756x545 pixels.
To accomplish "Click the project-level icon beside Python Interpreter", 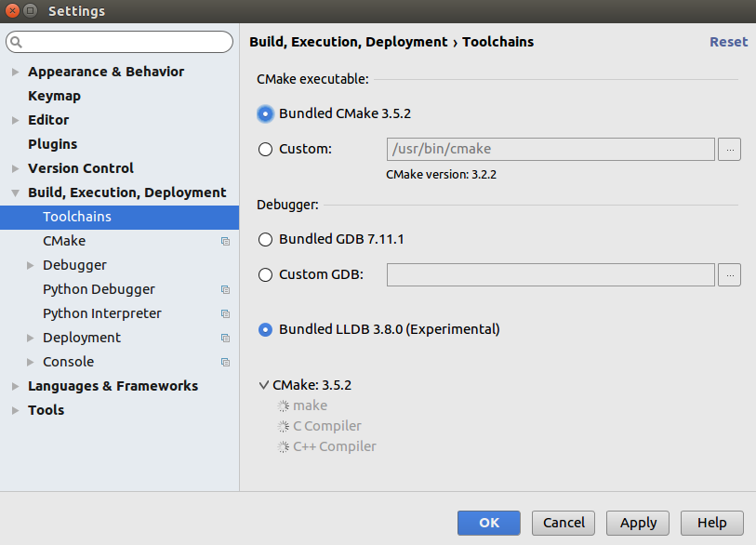I will [225, 313].
